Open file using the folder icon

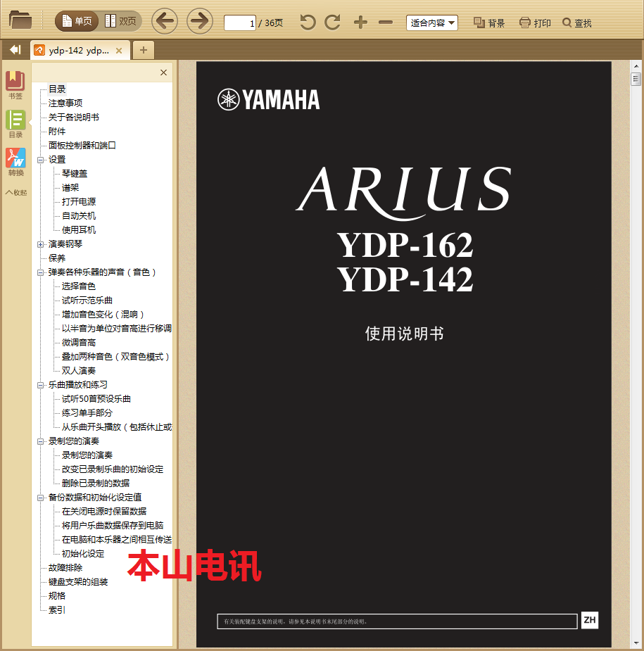tap(20, 20)
